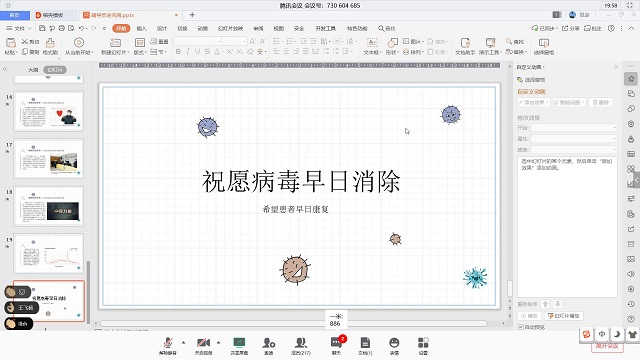Image resolution: width=640 pixels, height=360 pixels.
Task: Toggle the moon night mode icon
Action: click(617, 334)
